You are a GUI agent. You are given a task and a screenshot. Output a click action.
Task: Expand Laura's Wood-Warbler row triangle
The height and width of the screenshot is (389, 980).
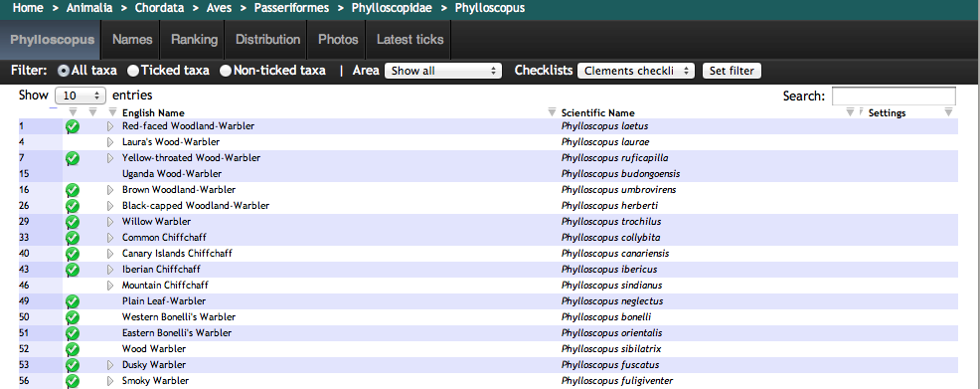(x=110, y=142)
